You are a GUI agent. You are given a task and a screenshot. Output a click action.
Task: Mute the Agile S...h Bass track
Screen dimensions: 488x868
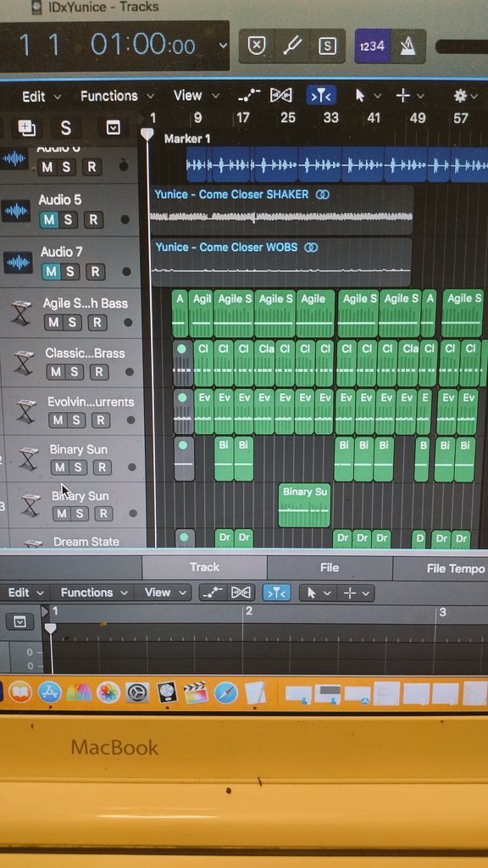click(53, 322)
